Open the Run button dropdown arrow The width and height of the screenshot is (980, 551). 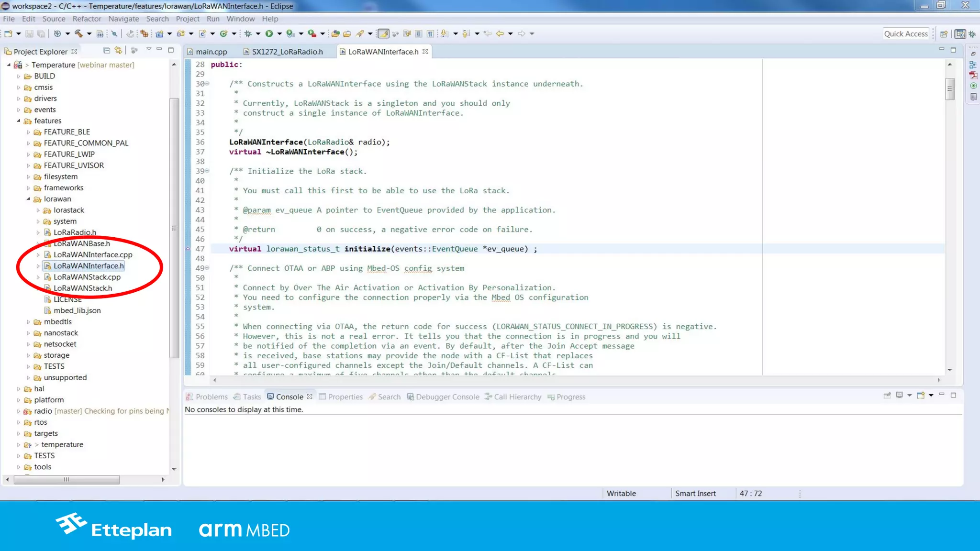coord(279,33)
